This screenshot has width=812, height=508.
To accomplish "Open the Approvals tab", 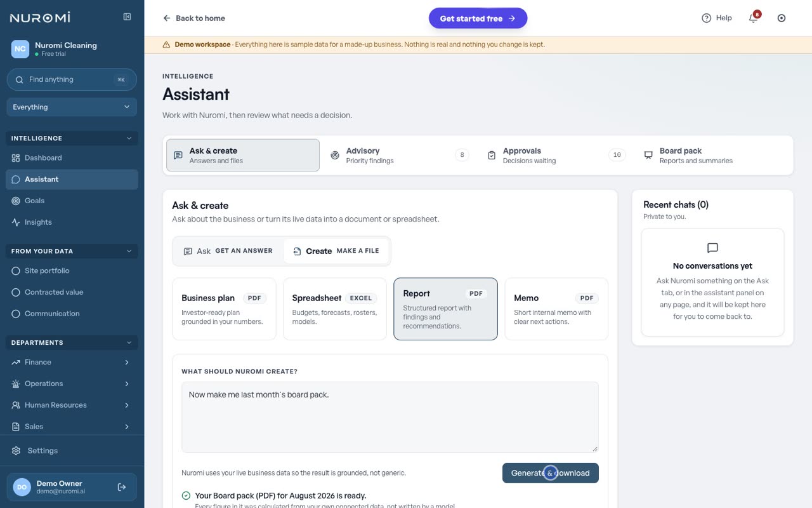I will (x=556, y=156).
